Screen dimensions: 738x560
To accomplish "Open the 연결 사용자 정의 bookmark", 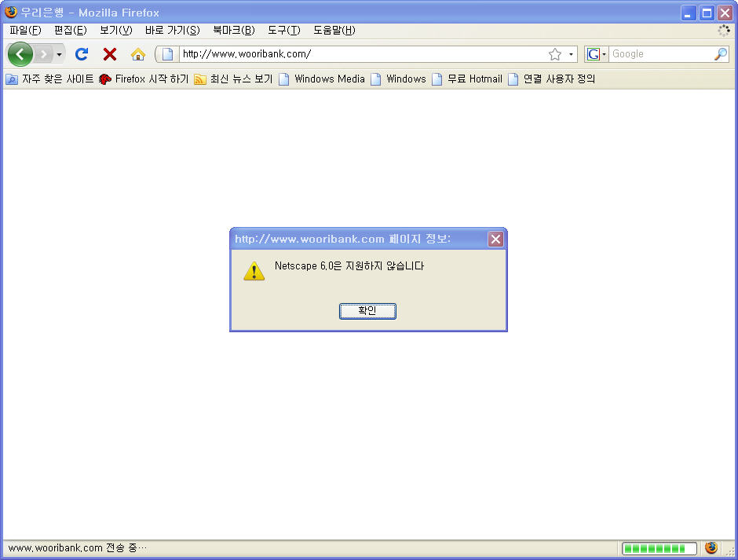I will [552, 79].
